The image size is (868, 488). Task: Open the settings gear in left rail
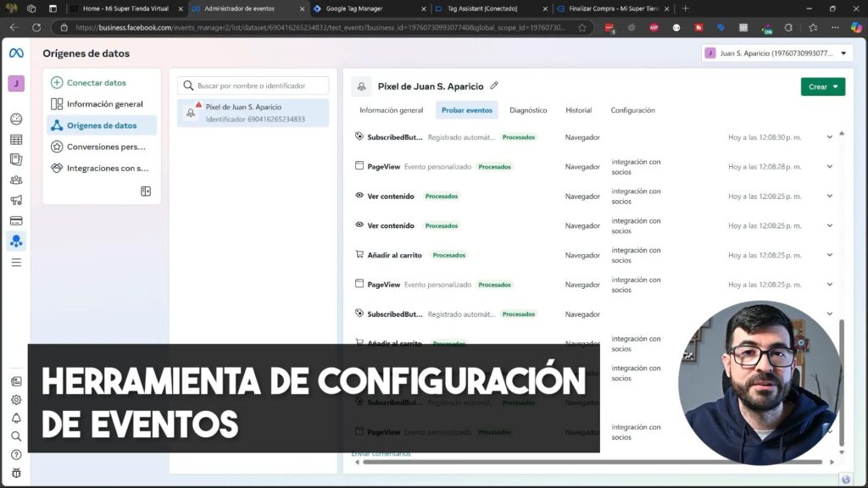pyautogui.click(x=16, y=400)
